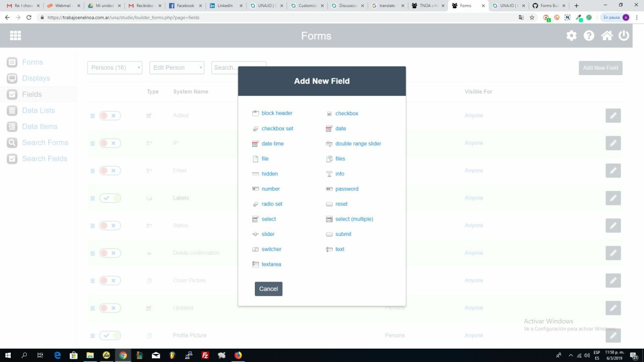Open the apps grid menu icon
The height and width of the screenshot is (362, 644).
point(16,35)
